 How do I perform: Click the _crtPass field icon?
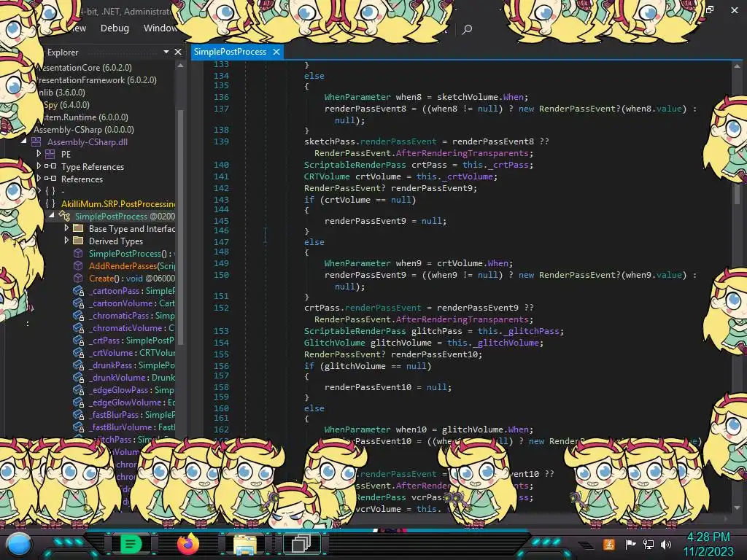[x=78, y=340]
